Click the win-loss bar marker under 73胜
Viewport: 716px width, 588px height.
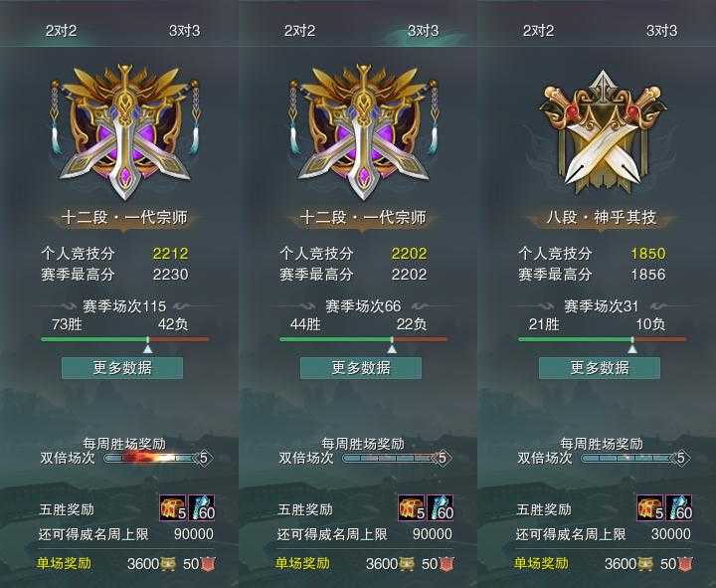tap(147, 345)
